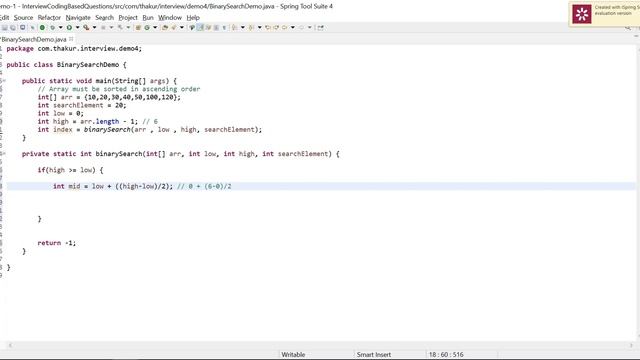Open the navigation history dropdown arrow
The height and width of the screenshot is (360, 640).
[293, 27]
